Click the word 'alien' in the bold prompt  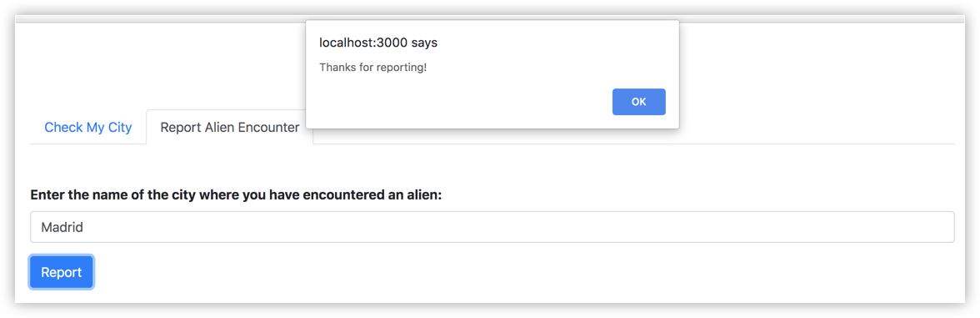(x=425, y=194)
